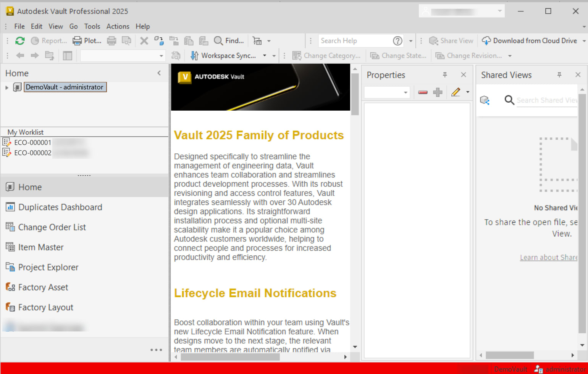Open the Actions menu

pos(118,26)
